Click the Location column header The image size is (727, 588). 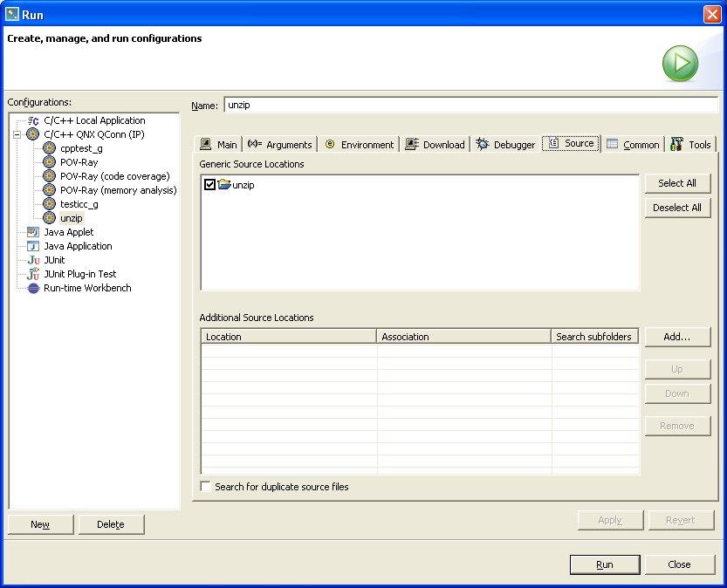288,337
